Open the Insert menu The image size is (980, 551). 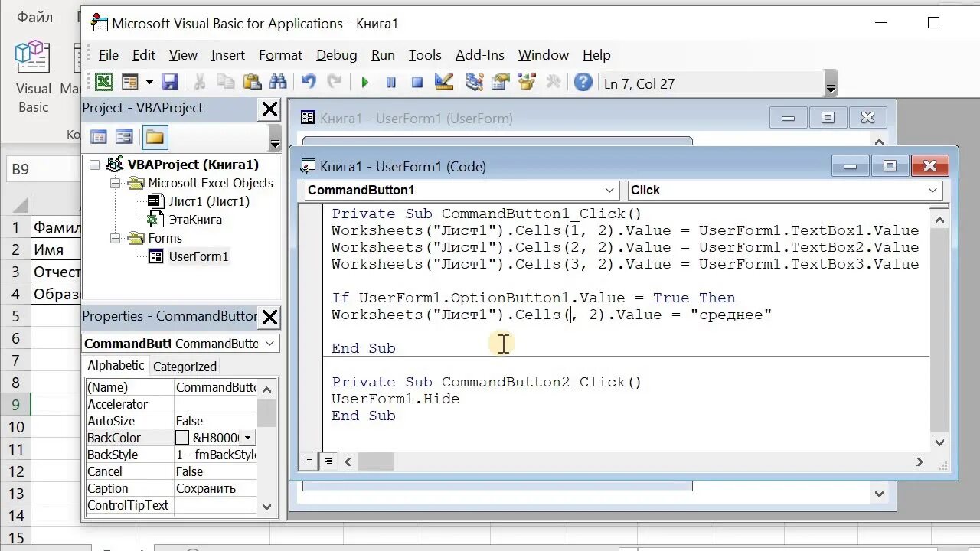click(228, 55)
